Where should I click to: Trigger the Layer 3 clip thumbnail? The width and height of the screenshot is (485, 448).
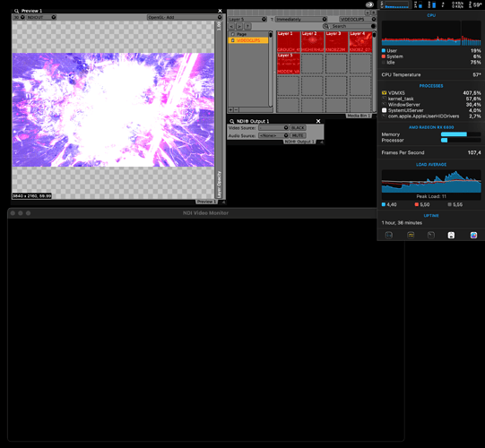pos(336,41)
